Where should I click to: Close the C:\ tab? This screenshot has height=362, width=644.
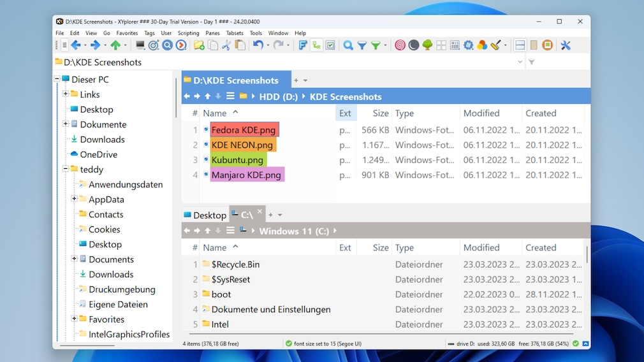pos(260,212)
